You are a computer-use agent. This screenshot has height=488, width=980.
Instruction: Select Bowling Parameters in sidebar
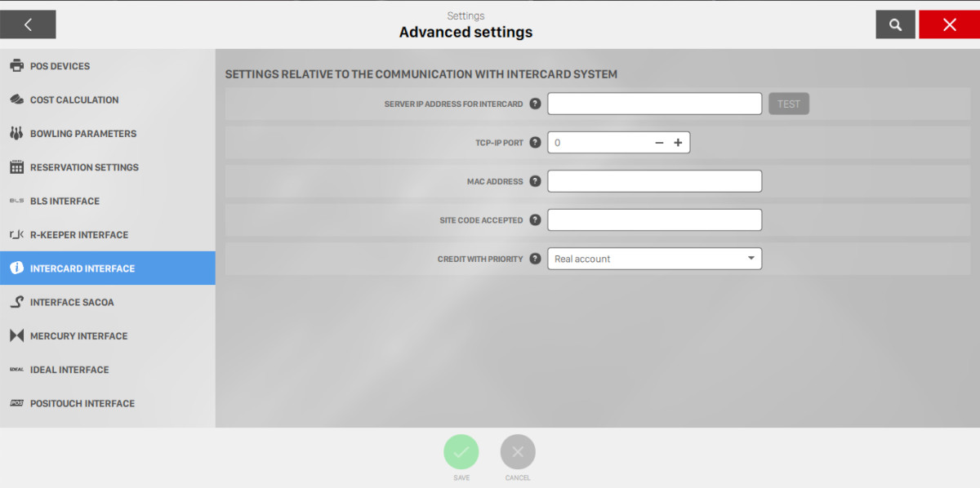point(82,134)
